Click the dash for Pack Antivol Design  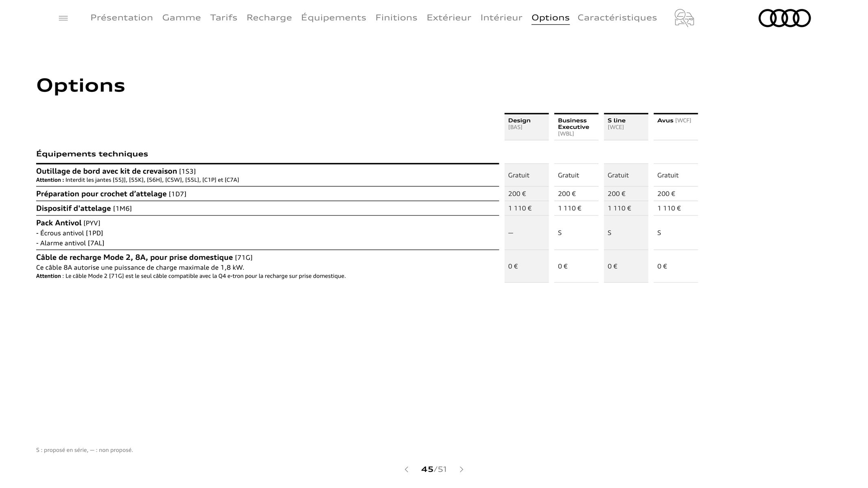click(x=511, y=233)
